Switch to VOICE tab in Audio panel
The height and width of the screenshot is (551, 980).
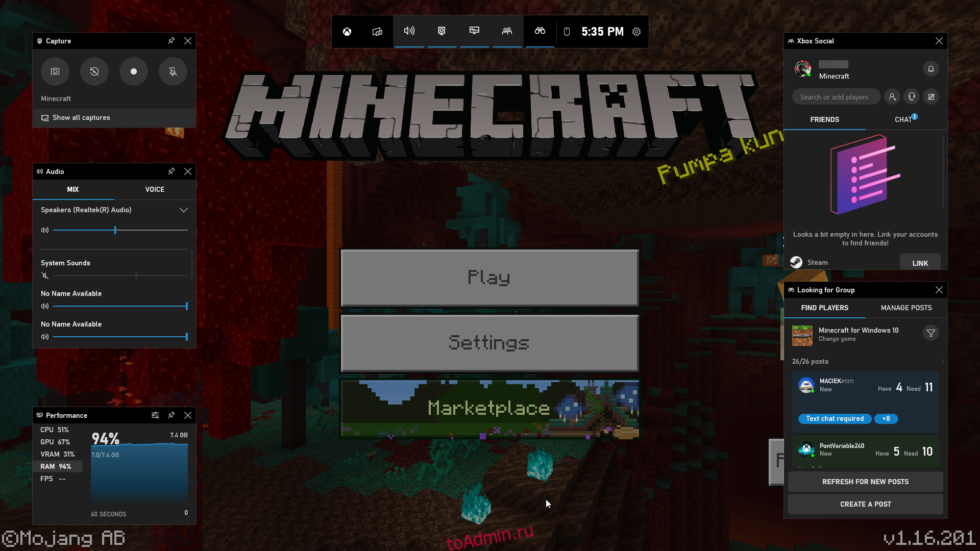[154, 189]
